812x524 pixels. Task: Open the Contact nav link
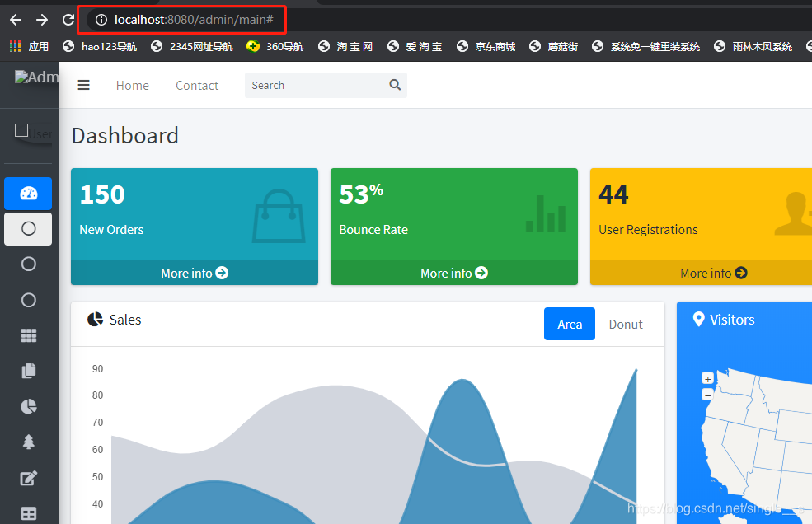coord(197,86)
